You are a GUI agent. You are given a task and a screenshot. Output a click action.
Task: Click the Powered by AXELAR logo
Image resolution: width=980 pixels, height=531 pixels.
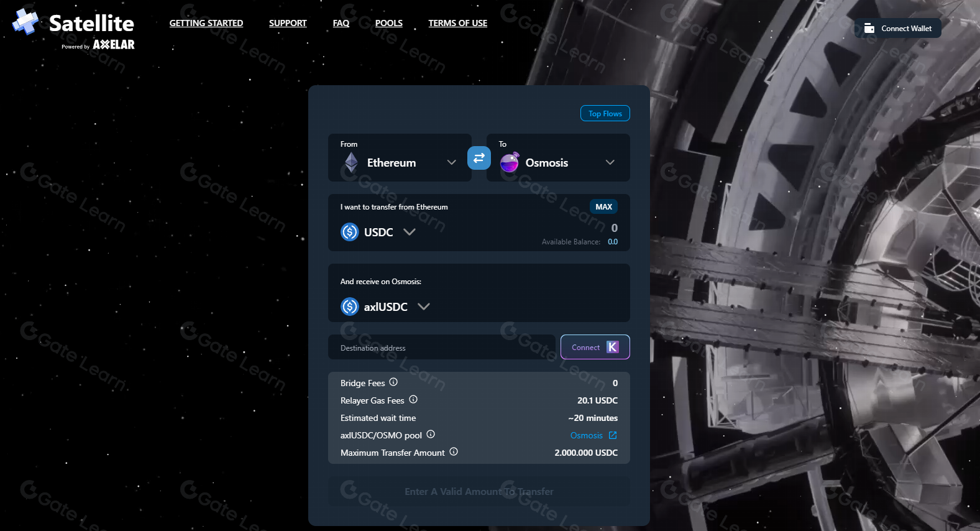pyautogui.click(x=98, y=45)
